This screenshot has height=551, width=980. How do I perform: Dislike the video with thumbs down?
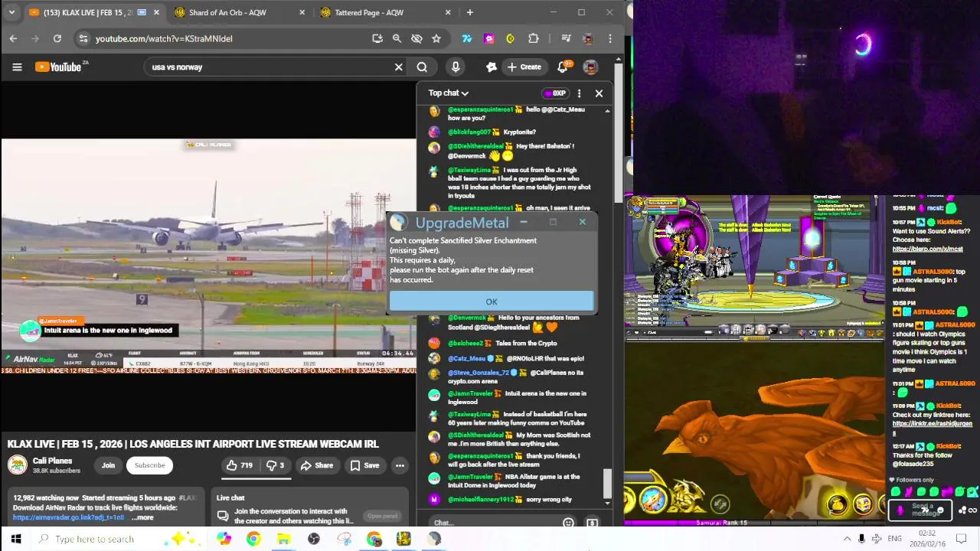[275, 465]
